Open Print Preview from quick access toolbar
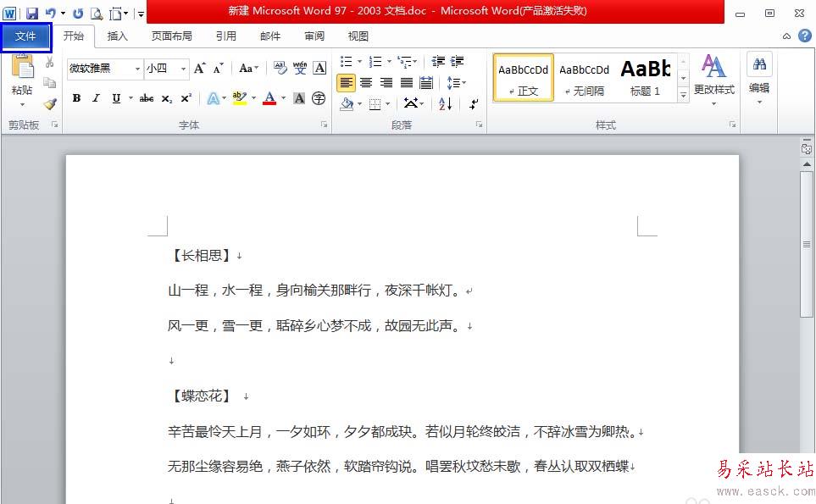 pyautogui.click(x=97, y=13)
